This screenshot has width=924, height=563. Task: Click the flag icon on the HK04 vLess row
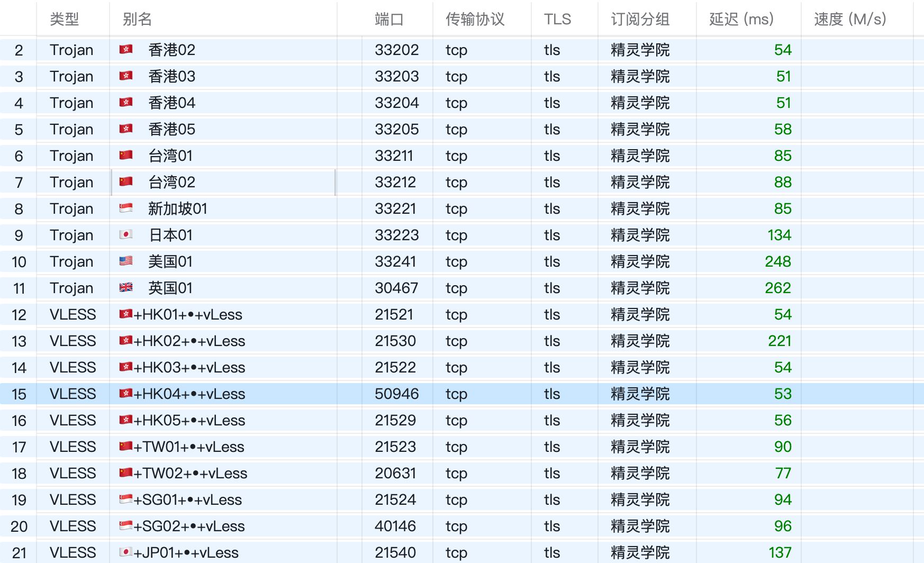coord(126,394)
